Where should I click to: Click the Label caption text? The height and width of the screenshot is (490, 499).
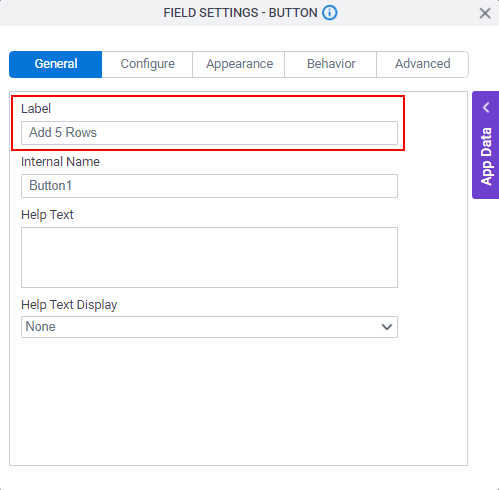pos(36,109)
